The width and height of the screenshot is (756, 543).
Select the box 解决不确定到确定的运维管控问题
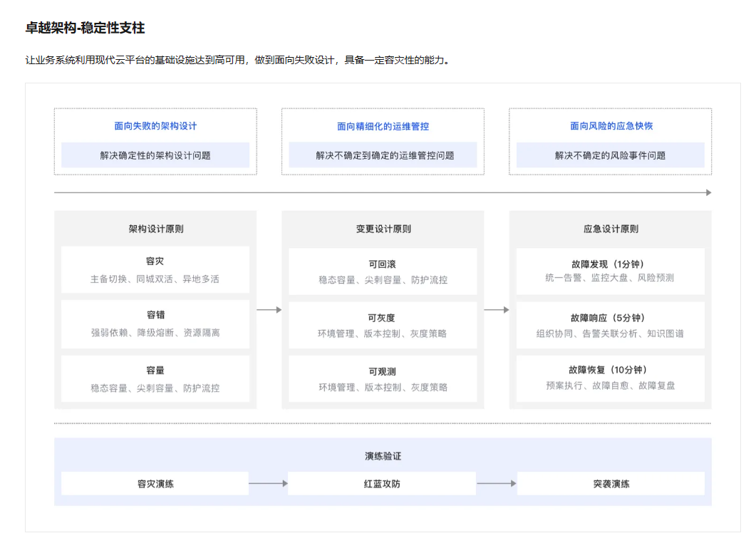coord(383,155)
